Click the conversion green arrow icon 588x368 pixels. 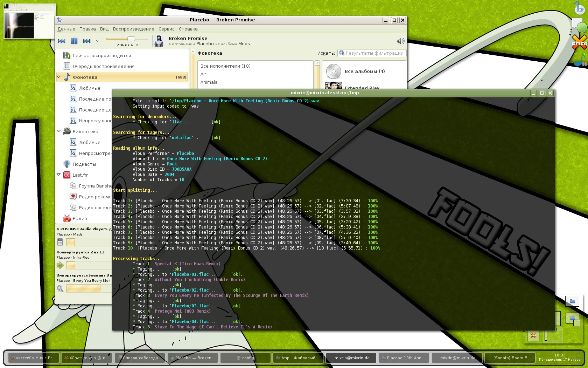pos(60,265)
